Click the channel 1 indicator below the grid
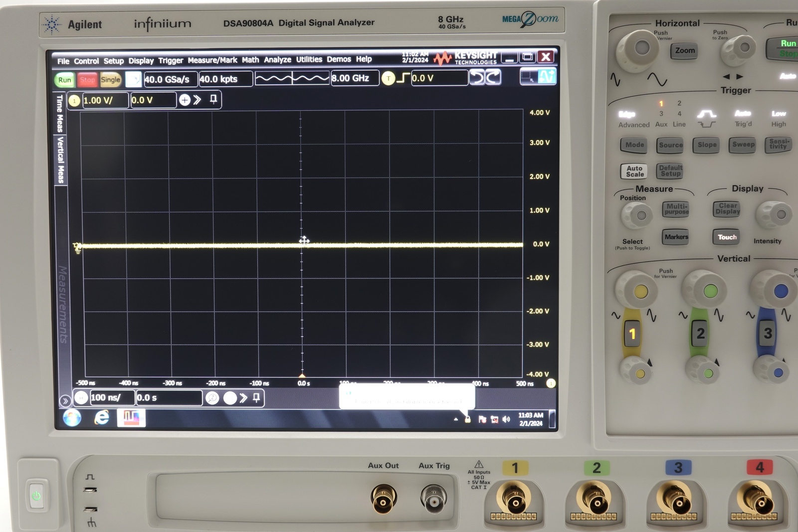Image resolution: width=798 pixels, height=532 pixels. (551, 383)
